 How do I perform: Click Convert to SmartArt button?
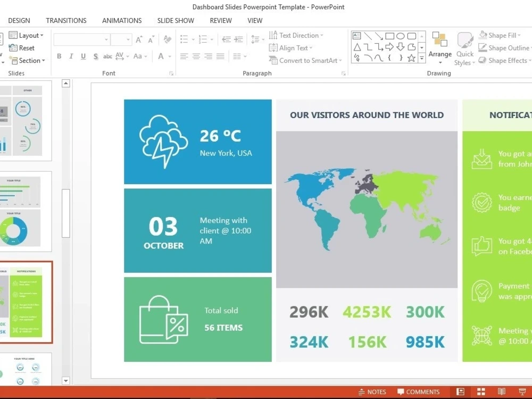point(306,61)
